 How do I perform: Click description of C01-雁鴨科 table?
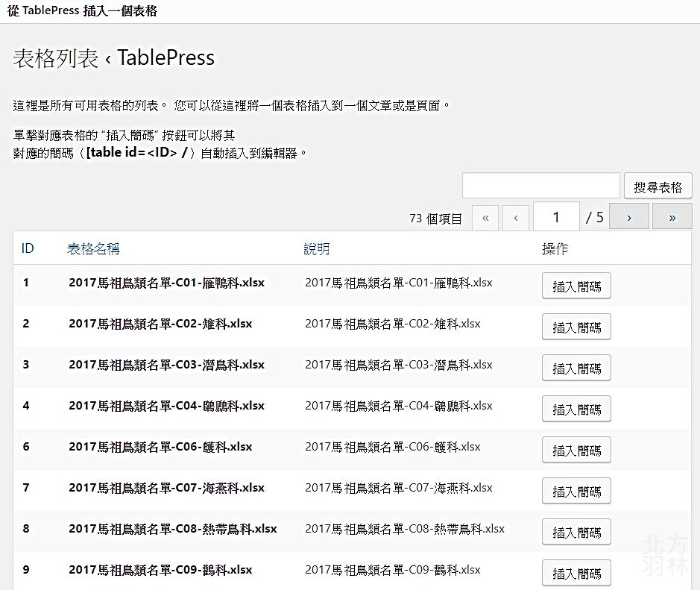[x=399, y=283]
